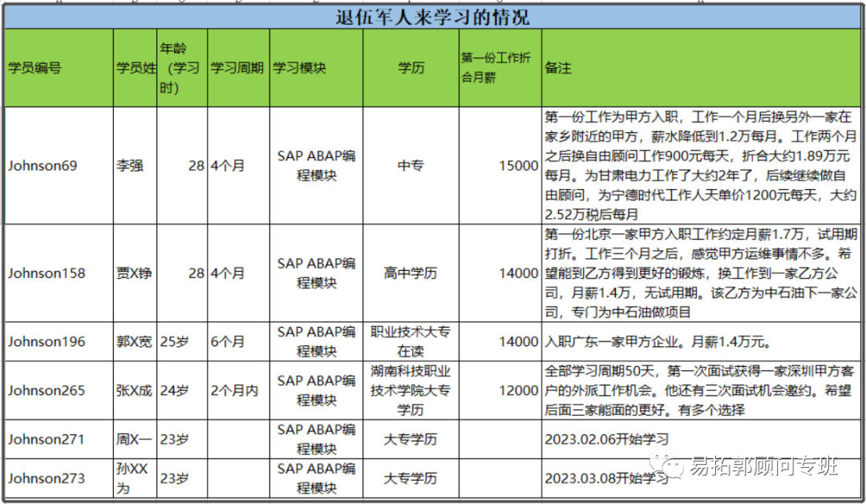
Task: Click the remark 2023.03.08开始学习
Action: pyautogui.click(x=701, y=478)
